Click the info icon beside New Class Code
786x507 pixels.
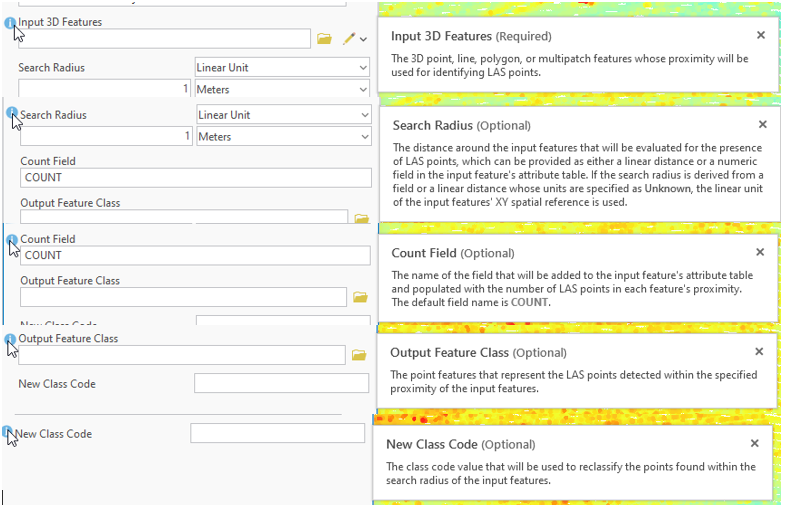click(8, 432)
